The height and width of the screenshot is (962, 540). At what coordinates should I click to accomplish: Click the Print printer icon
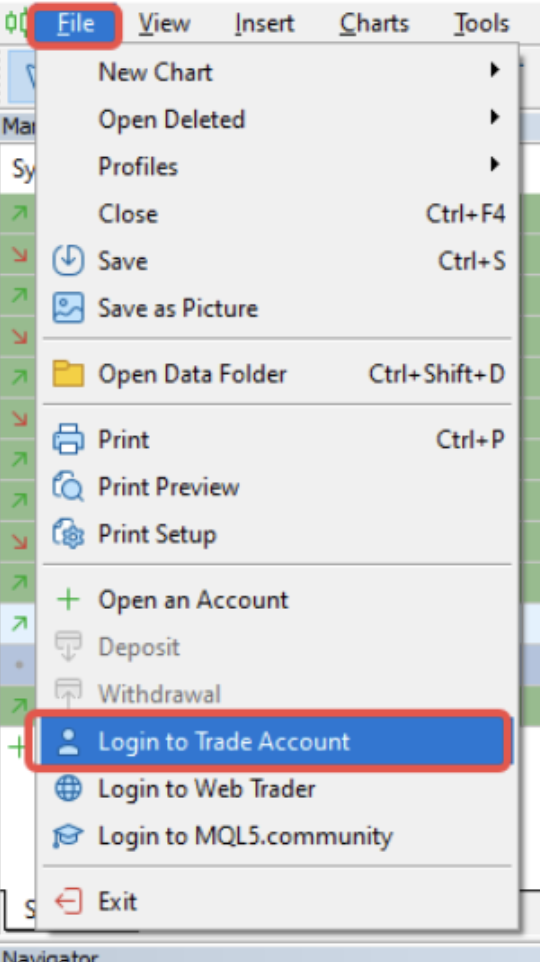click(68, 439)
